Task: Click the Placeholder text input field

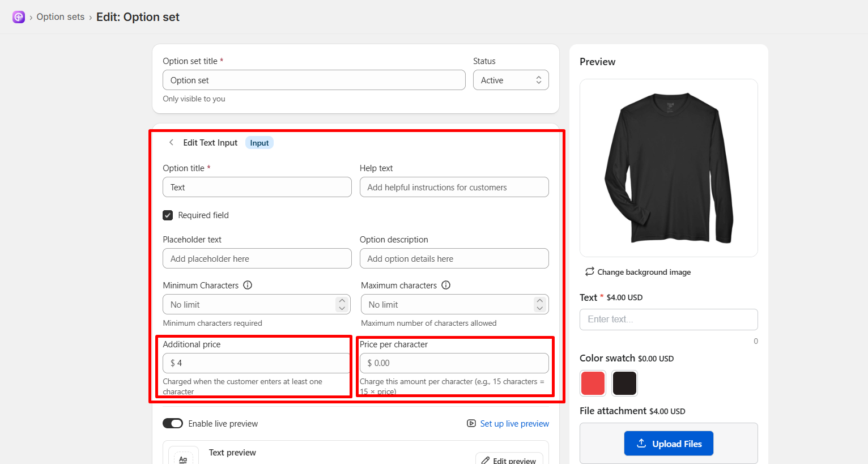Action: tap(257, 258)
